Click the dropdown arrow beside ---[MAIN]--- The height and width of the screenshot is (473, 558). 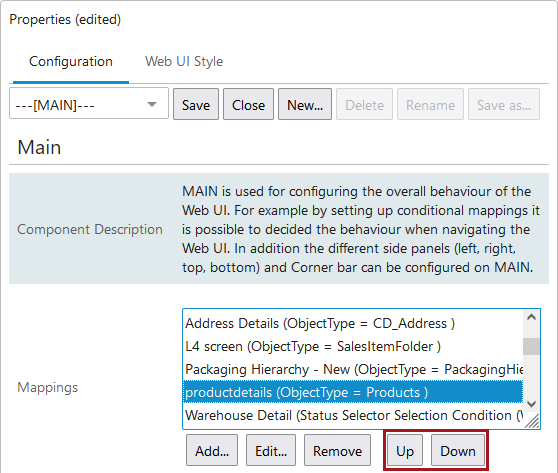[152, 104]
